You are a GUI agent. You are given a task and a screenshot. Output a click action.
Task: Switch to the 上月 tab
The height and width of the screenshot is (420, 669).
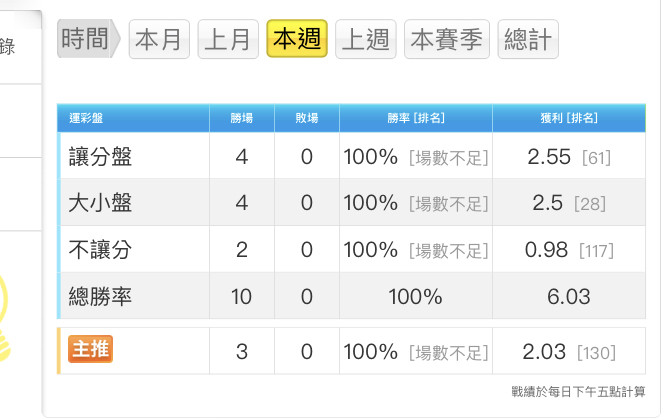[x=228, y=39]
